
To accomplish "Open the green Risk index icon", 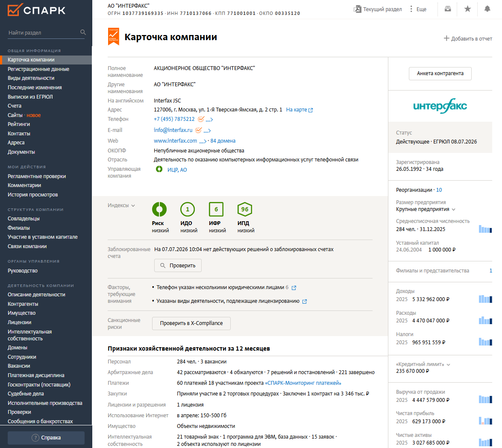I will [159, 210].
